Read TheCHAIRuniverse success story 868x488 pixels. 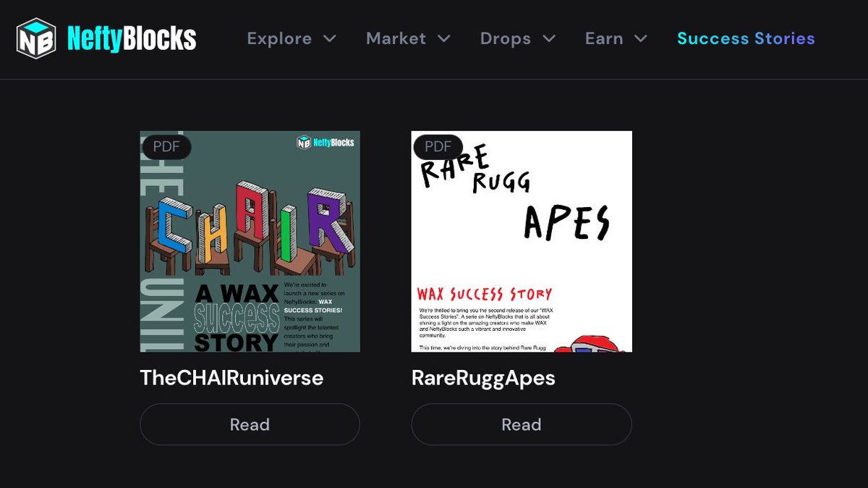pos(250,424)
